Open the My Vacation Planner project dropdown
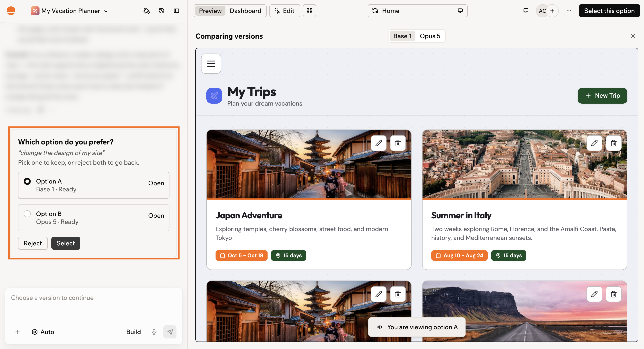 pyautogui.click(x=69, y=11)
